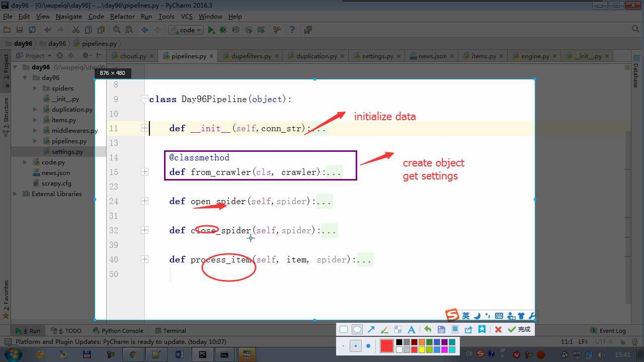The height and width of the screenshot is (362, 644).
Task: Choose the medium stroke size dot
Action: coord(356,346)
